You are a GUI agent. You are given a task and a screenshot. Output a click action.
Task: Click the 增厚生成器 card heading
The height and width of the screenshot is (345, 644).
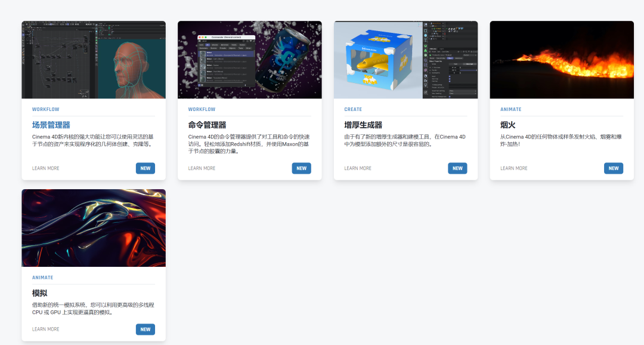coord(364,125)
